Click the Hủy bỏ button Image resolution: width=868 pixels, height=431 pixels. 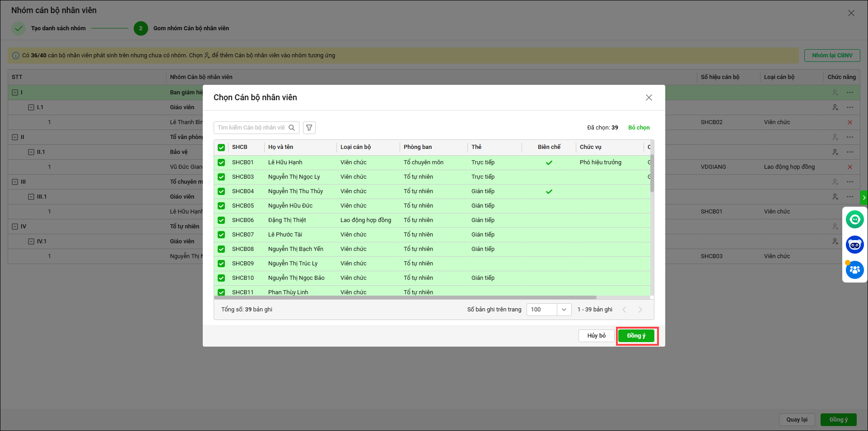pos(596,336)
